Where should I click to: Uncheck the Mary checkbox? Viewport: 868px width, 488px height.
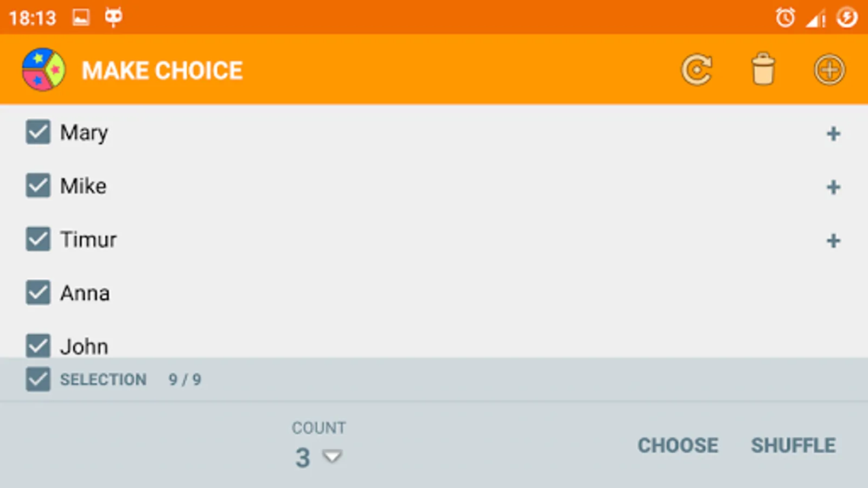point(38,132)
